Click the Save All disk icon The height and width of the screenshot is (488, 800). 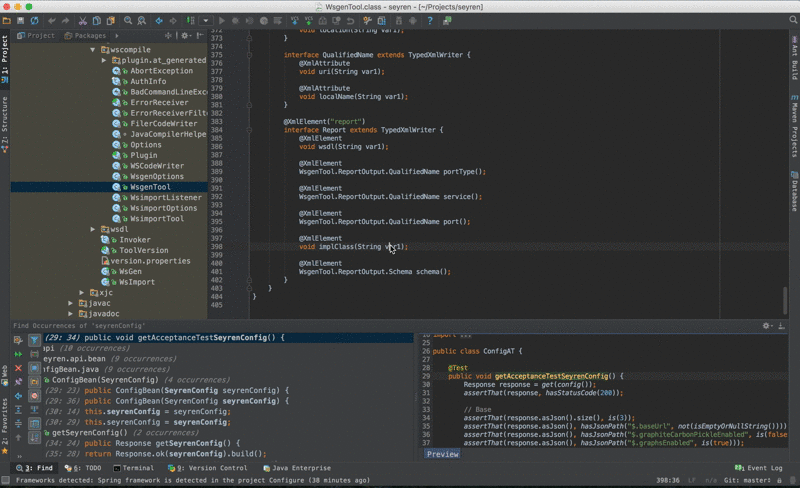(21, 20)
